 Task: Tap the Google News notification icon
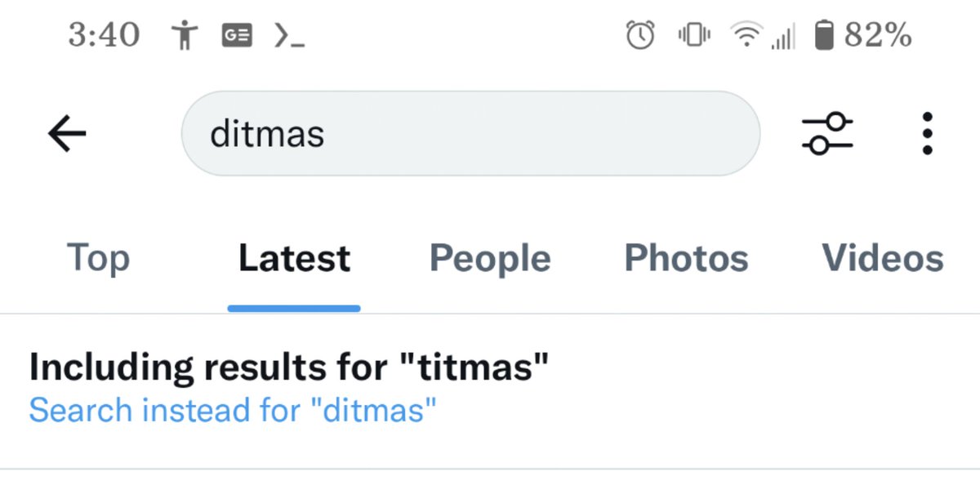[x=237, y=35]
